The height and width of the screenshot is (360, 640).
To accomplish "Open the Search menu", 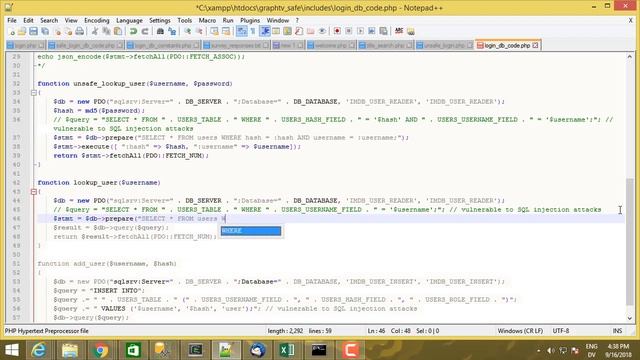I will (49, 20).
